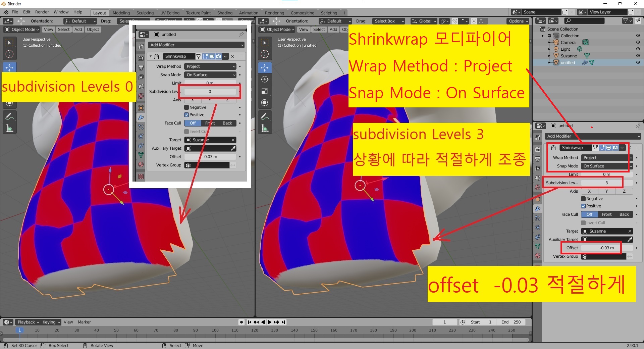
Task: Open Object properties tab in right Properties editor
Action: (x=538, y=199)
